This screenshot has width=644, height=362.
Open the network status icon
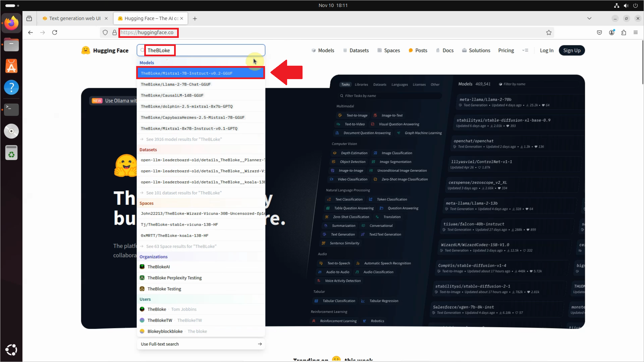coord(616,5)
